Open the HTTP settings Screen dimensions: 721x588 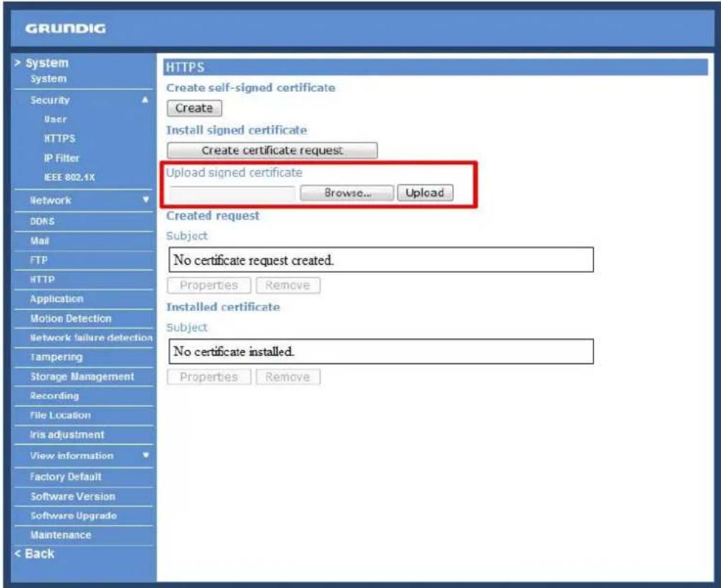[x=42, y=279]
